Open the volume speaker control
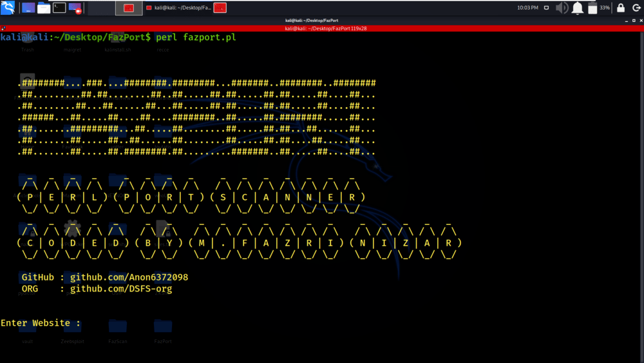The height and width of the screenshot is (363, 644). (x=562, y=8)
